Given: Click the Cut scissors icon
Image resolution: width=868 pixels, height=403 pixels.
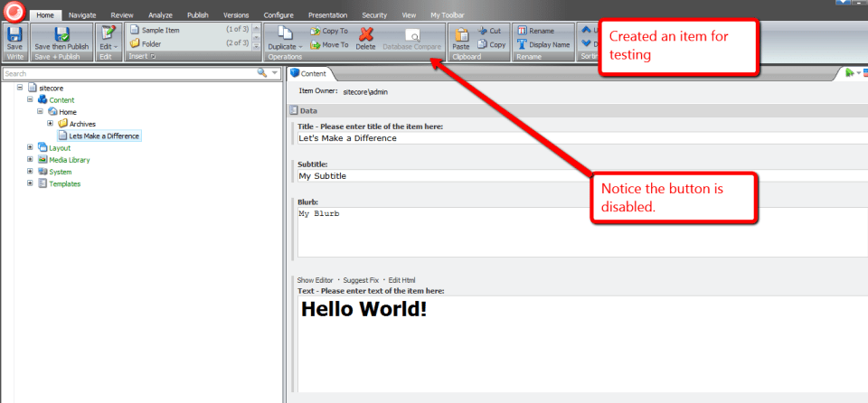Looking at the screenshot, I should click(x=483, y=30).
